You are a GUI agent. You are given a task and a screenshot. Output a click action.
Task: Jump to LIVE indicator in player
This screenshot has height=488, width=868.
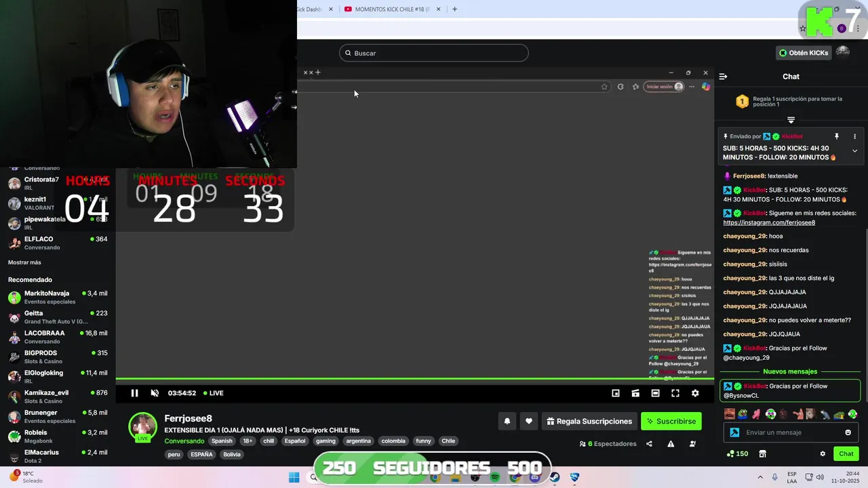(213, 393)
